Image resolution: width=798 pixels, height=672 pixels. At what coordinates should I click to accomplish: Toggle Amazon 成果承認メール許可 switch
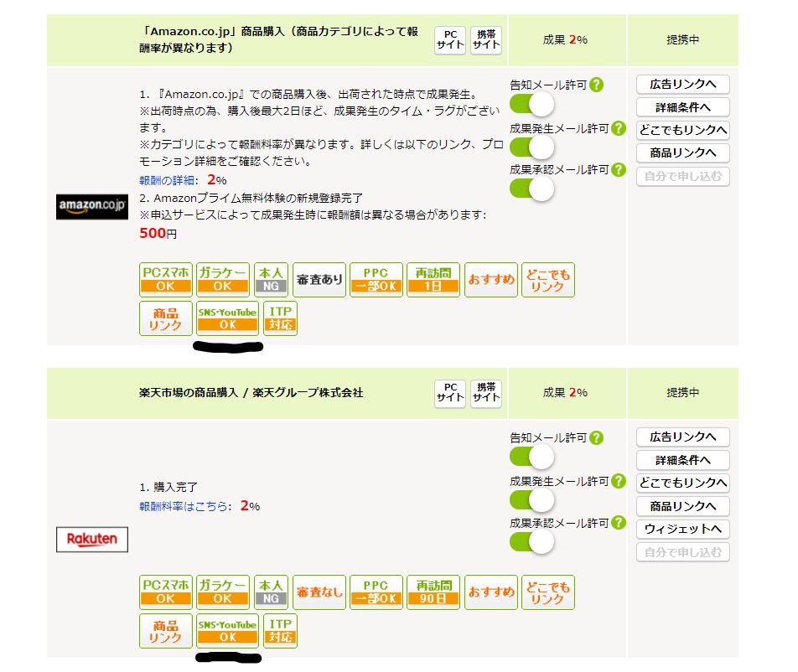click(531, 189)
